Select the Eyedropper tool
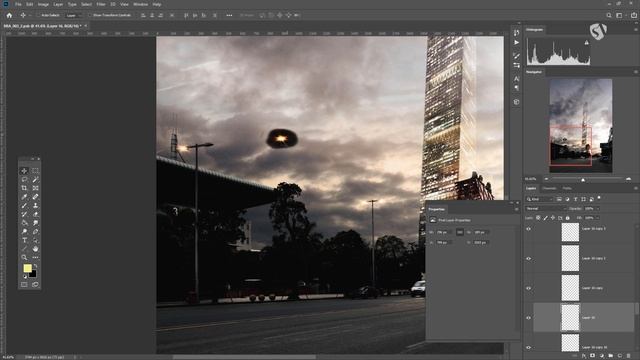Screen dimensions: 640x360 pyautogui.click(x=24, y=197)
